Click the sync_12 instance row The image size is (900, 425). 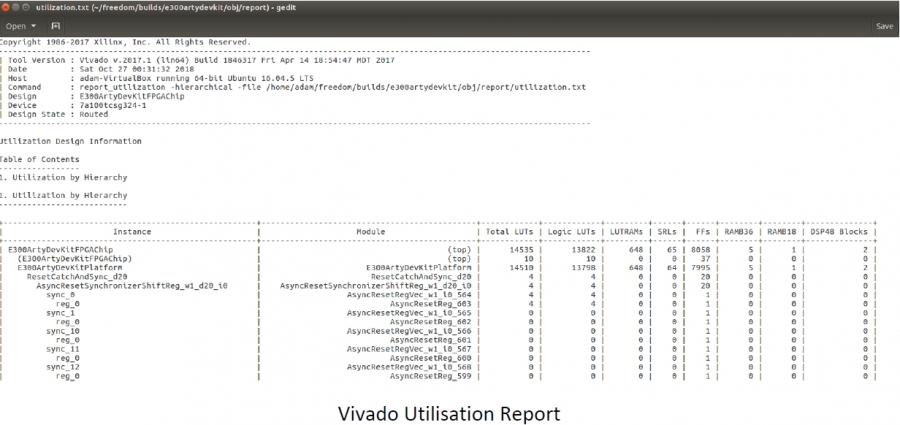[x=63, y=367]
